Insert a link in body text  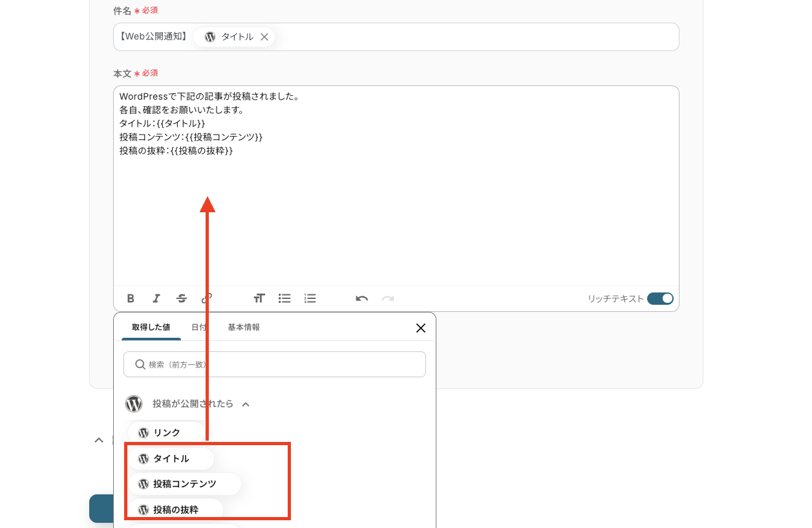click(207, 298)
